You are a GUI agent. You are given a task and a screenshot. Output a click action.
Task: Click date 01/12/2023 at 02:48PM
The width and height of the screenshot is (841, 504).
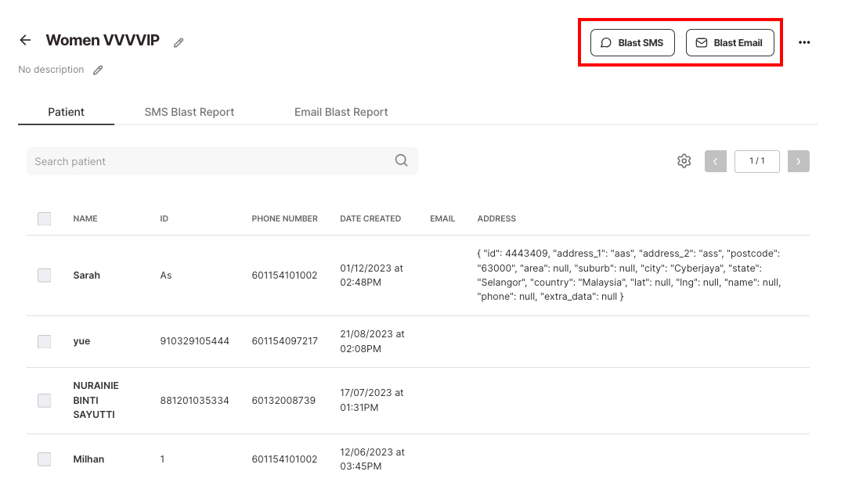(x=372, y=275)
